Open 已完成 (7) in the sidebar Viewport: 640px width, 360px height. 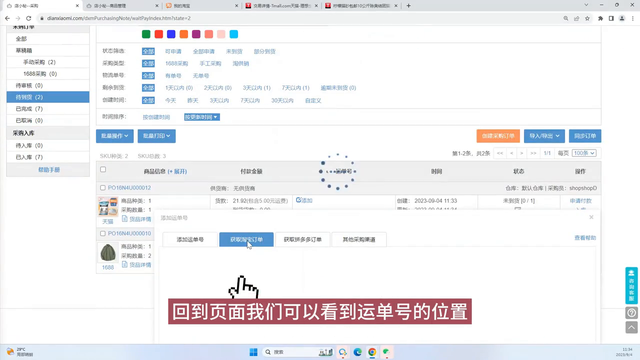pyautogui.click(x=48, y=109)
